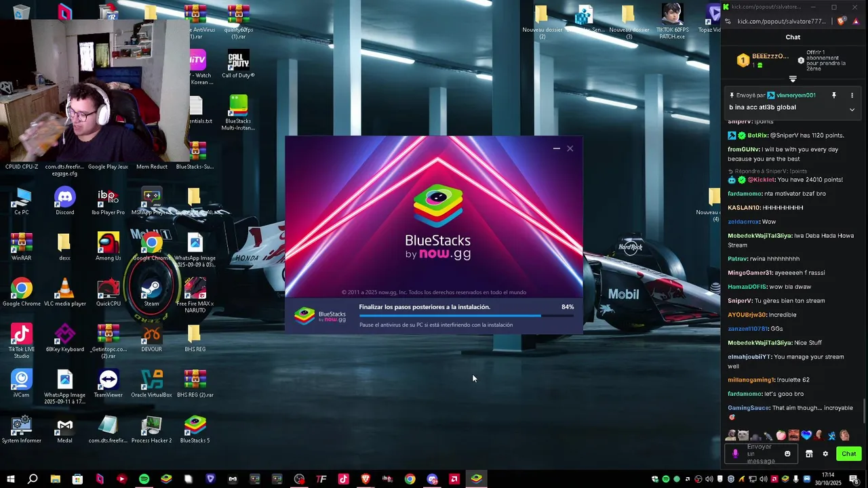The width and height of the screenshot is (868, 488).
Task: Open the dexx folder on desktop
Action: [64, 247]
